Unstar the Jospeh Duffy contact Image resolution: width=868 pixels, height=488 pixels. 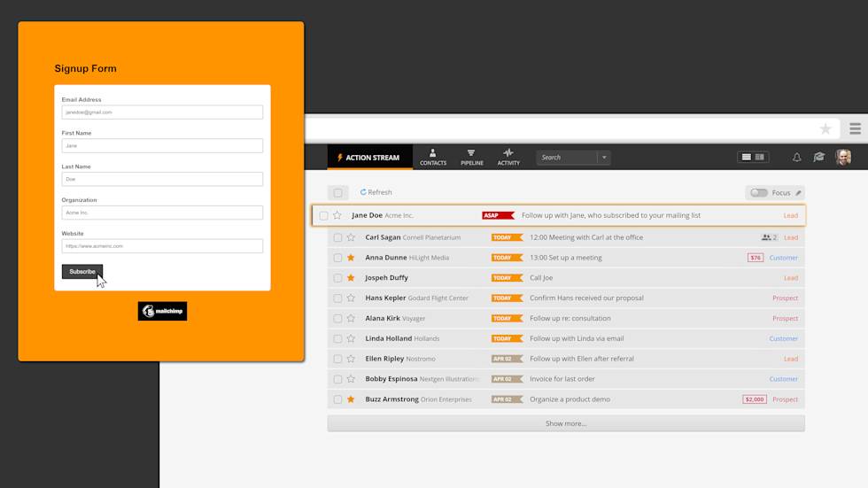pyautogui.click(x=351, y=278)
